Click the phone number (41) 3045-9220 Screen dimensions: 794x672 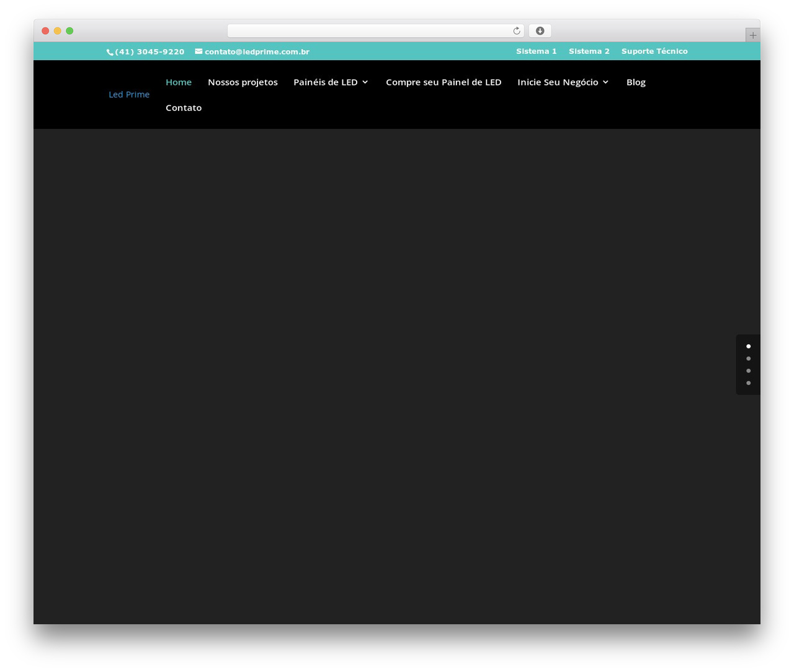pyautogui.click(x=149, y=52)
